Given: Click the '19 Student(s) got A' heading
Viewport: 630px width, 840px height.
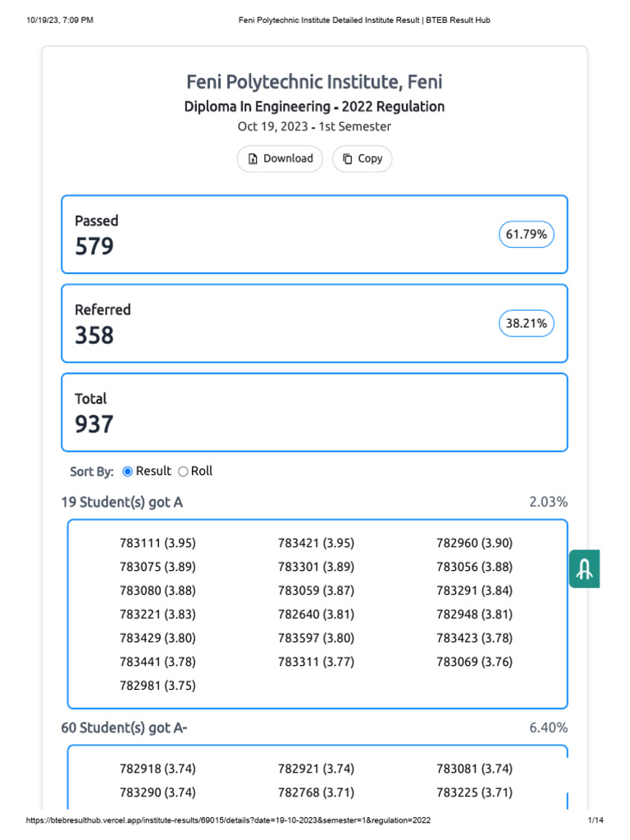Looking at the screenshot, I should pyautogui.click(x=122, y=503).
